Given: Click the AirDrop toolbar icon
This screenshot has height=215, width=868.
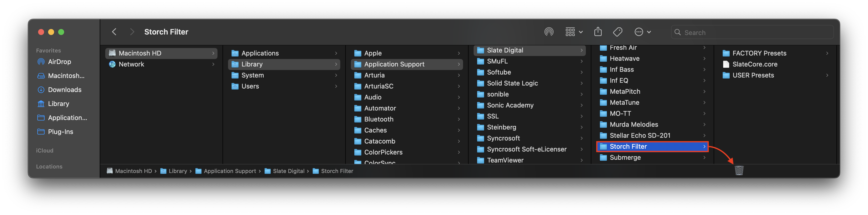Looking at the screenshot, I should click(549, 32).
